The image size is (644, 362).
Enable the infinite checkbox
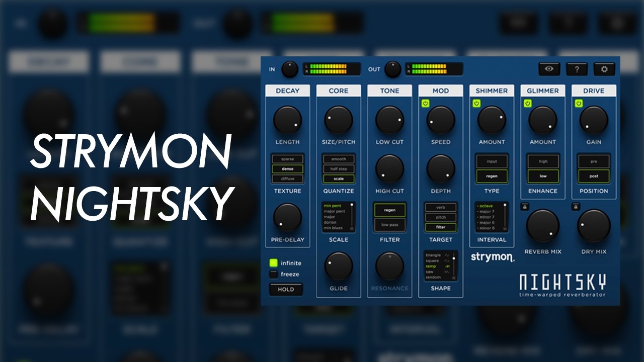click(273, 263)
